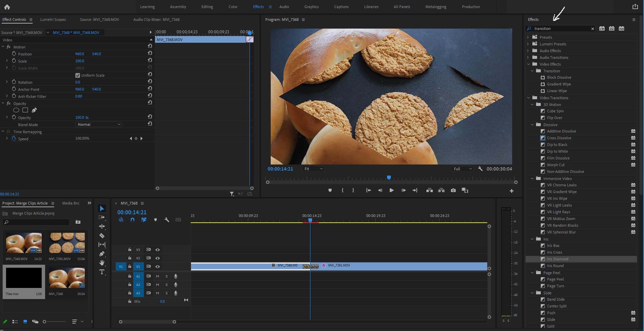The height and width of the screenshot is (331, 644).
Task: Click the Add Marker icon in the Program monitor
Action: point(330,190)
